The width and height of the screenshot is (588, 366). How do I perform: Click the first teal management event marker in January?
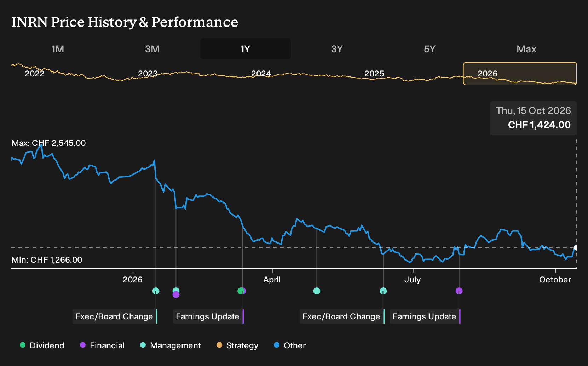[156, 291]
